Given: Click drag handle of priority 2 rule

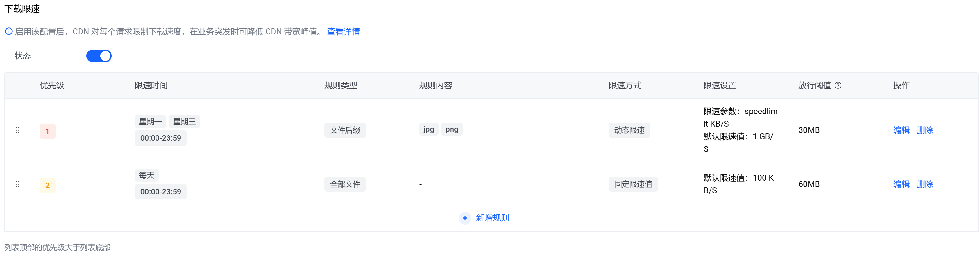Looking at the screenshot, I should (17, 184).
